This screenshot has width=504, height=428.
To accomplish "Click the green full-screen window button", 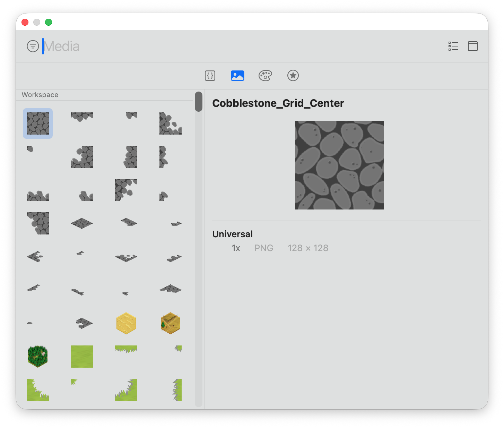I will click(49, 22).
